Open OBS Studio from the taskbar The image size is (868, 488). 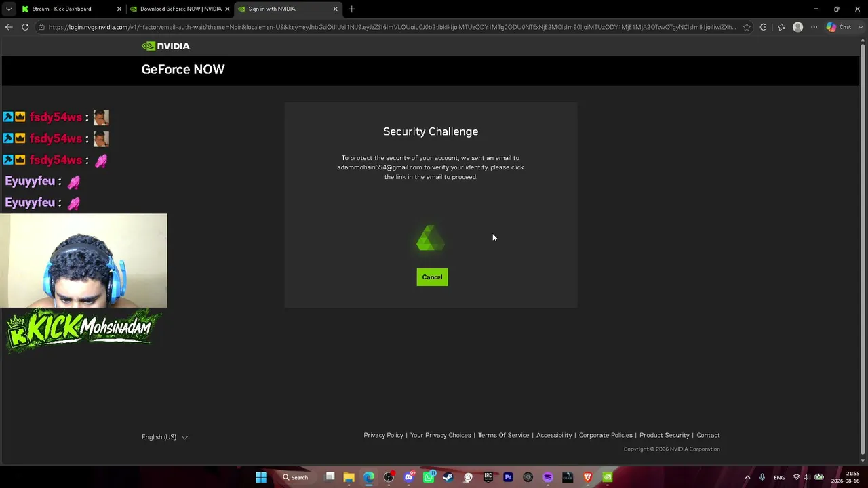[x=389, y=477]
